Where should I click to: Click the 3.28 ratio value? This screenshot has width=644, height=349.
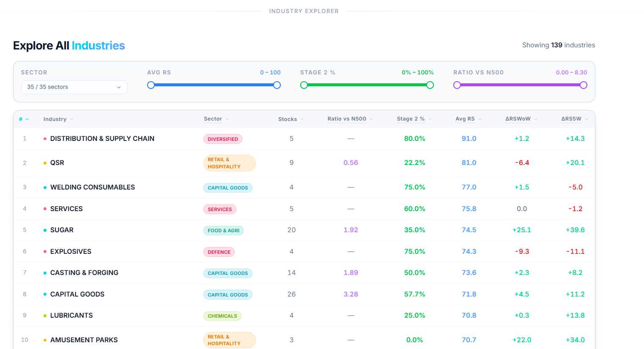pos(351,294)
